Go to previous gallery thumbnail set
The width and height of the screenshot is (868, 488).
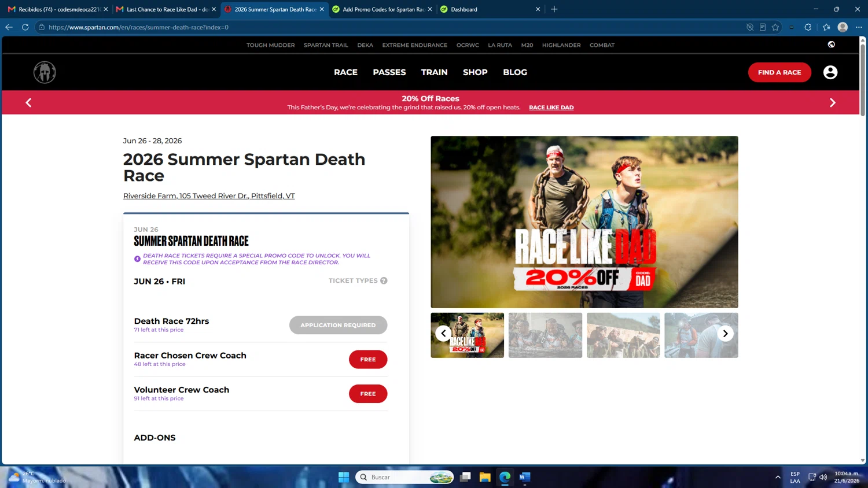443,334
